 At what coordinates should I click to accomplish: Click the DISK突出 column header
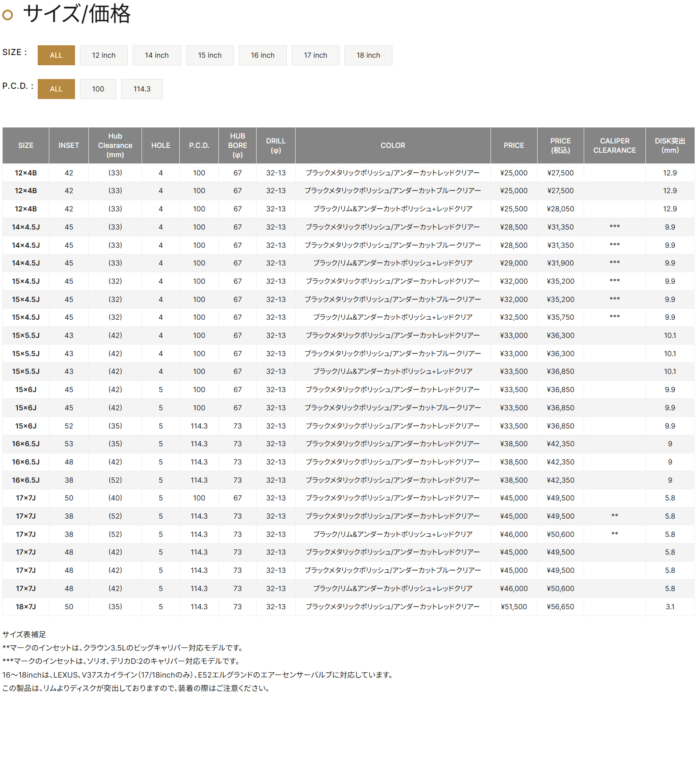pyautogui.click(x=669, y=145)
